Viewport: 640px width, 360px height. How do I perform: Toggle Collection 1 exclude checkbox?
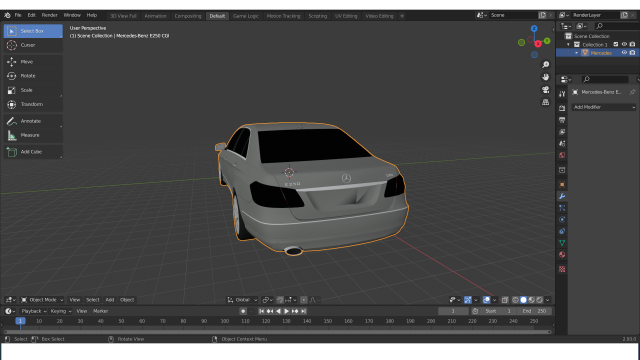(x=616, y=44)
